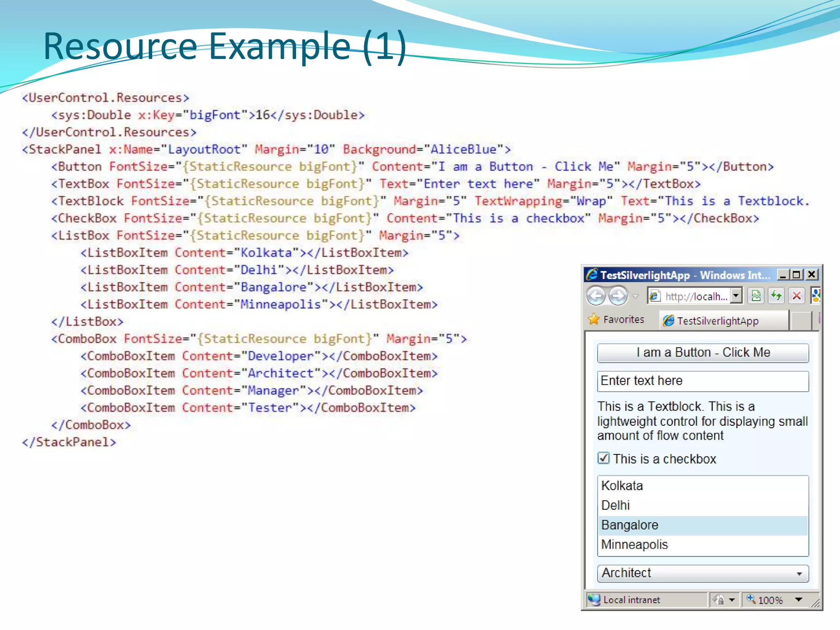Click the ListBoxItem Content="Kolkata" code line
Screen dimensions: 840x630
(244, 253)
